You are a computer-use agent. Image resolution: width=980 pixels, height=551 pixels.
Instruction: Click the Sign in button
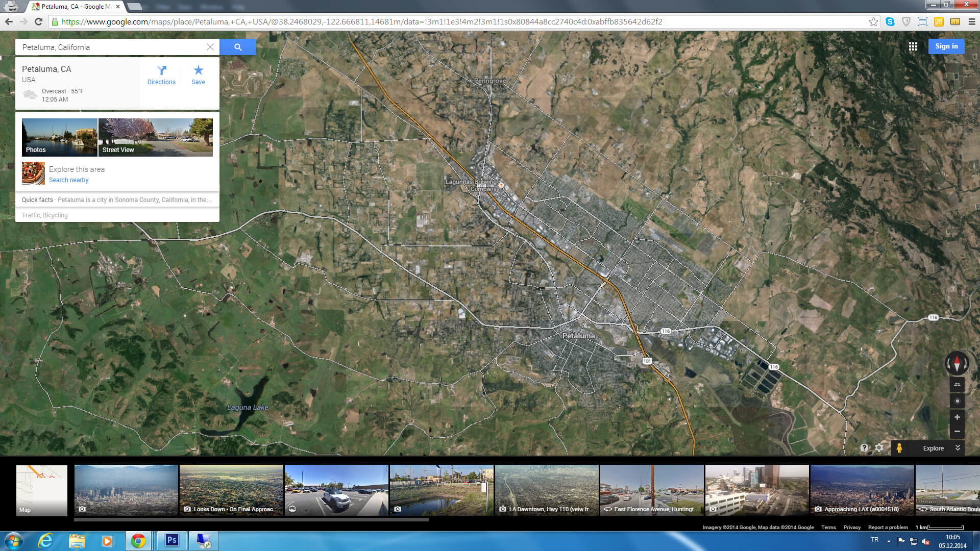(x=946, y=46)
